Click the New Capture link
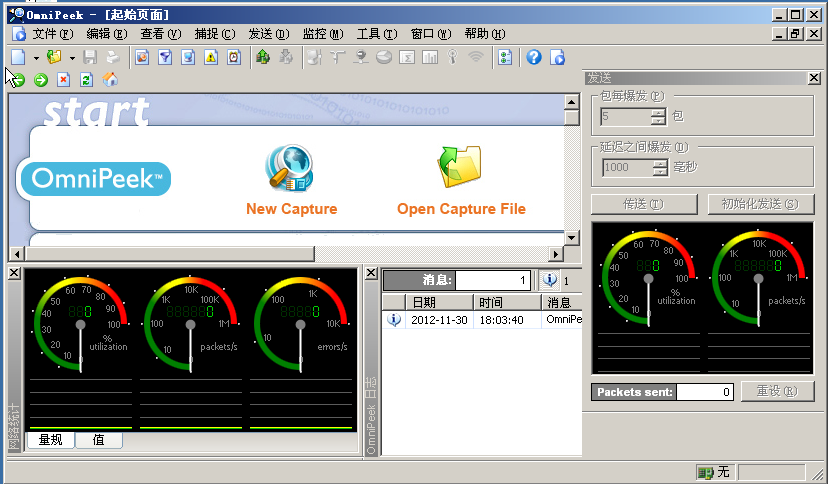This screenshot has height=484, width=828. click(x=291, y=209)
